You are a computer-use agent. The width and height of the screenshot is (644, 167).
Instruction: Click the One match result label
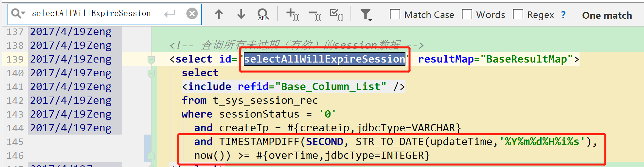coord(607,15)
